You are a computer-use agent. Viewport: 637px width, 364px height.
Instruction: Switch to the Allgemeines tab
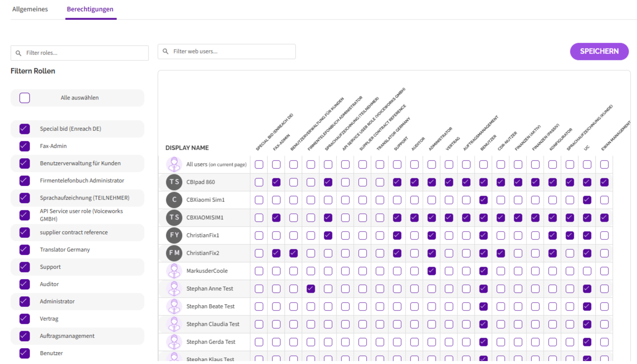30,9
